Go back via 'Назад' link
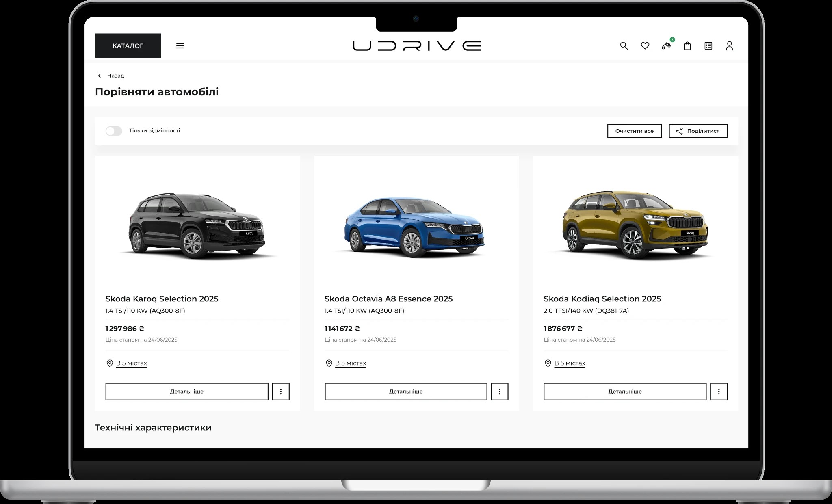 click(x=111, y=76)
